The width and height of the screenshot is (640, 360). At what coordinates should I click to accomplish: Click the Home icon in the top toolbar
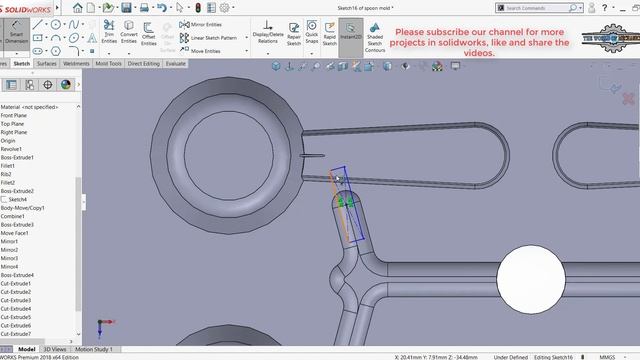coord(78,7)
